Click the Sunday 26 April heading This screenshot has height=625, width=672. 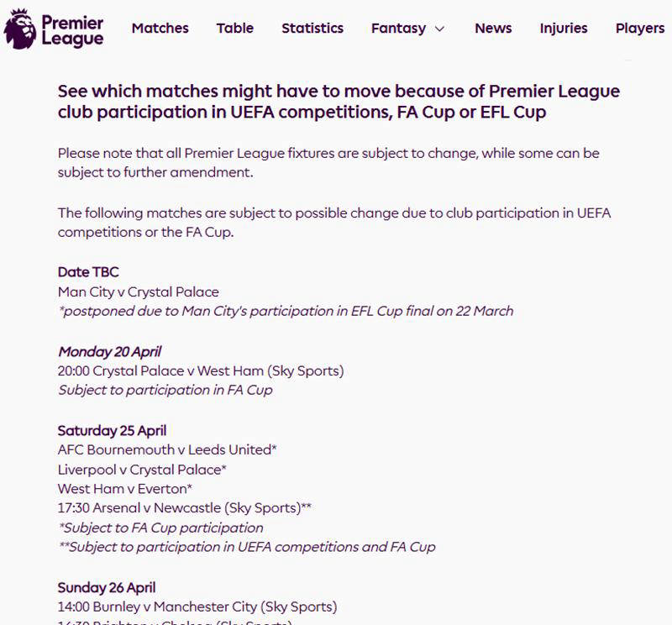107,587
